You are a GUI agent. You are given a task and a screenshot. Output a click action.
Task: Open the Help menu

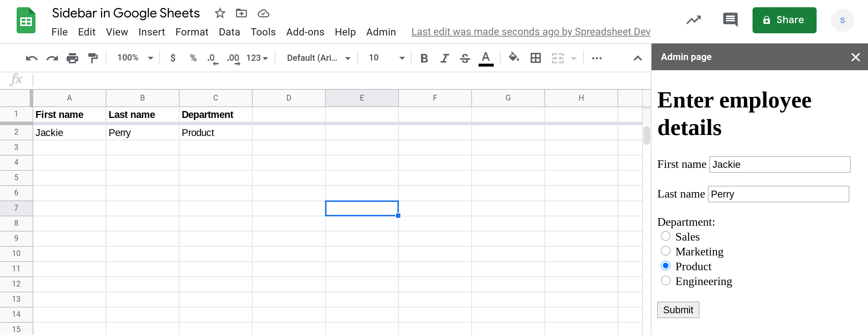(x=345, y=32)
